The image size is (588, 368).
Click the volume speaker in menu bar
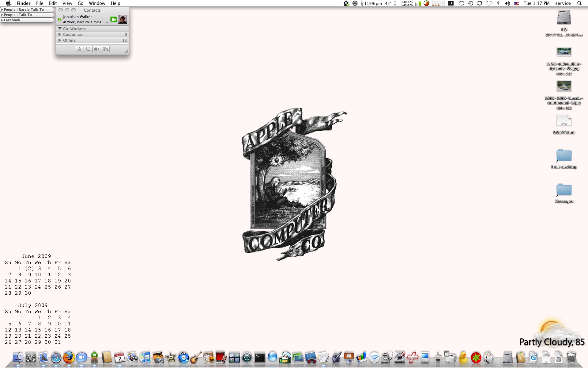tap(507, 3)
